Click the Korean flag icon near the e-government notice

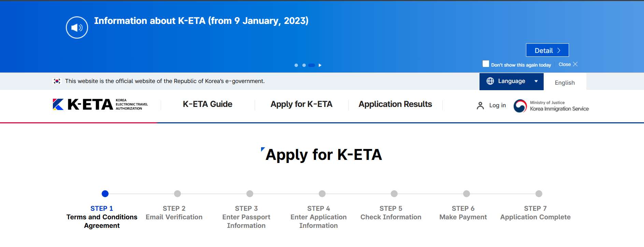coord(57,81)
